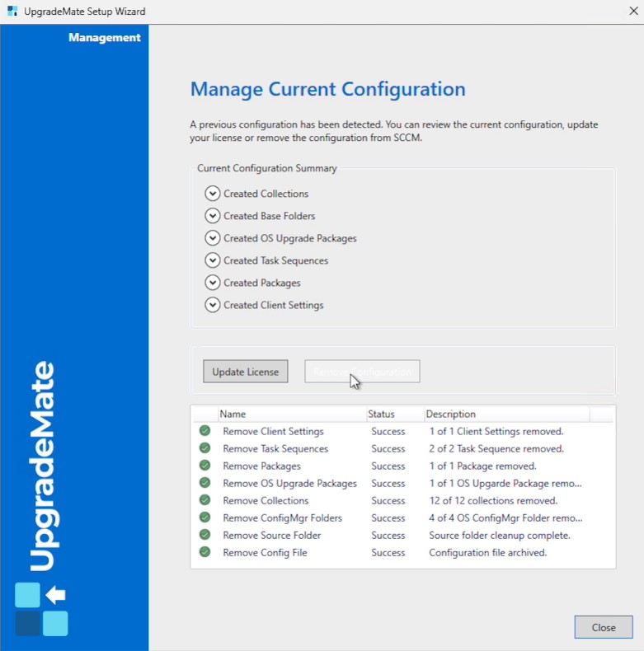Select the Remove OS Upgrade Packages row name
Viewport: 644px width, 651px height.
point(290,484)
